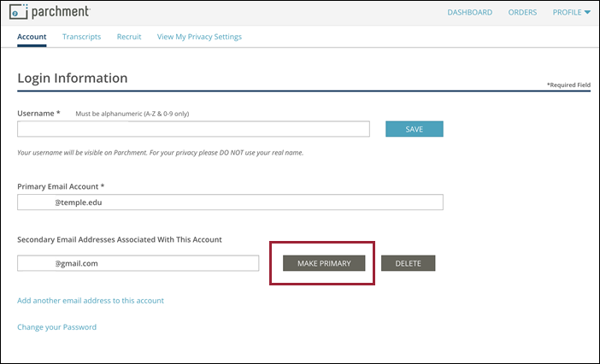Click the Username field label
This screenshot has height=364, width=600.
tap(38, 114)
